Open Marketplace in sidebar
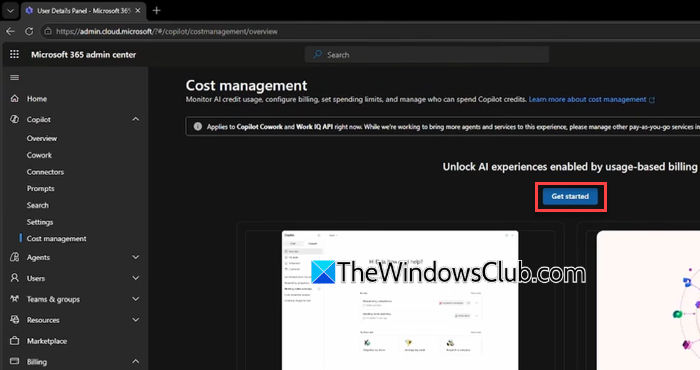The width and height of the screenshot is (700, 370). [46, 341]
